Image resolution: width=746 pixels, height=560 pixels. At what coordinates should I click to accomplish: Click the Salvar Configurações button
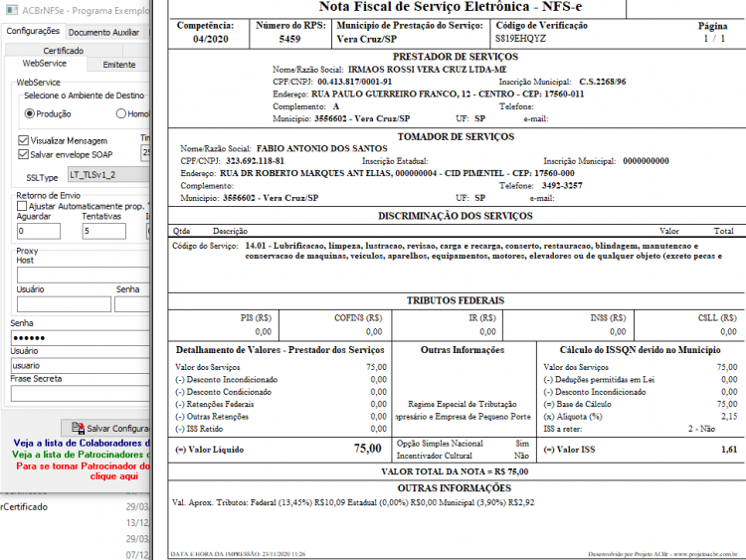(x=105, y=429)
